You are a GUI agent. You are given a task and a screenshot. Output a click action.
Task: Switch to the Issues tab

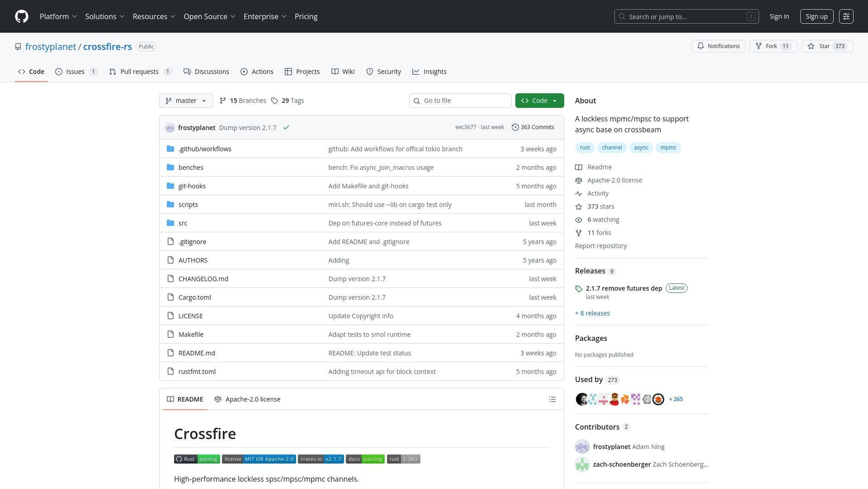[x=76, y=72]
